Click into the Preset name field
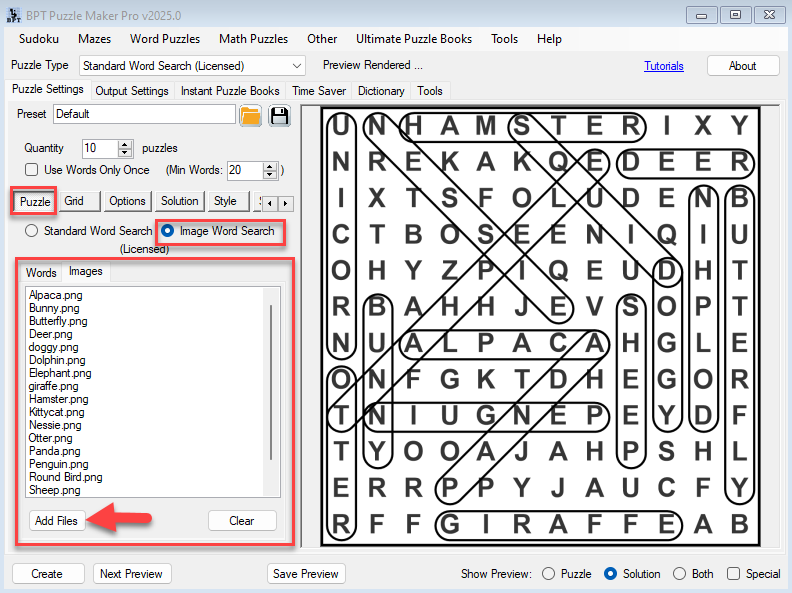 (144, 114)
